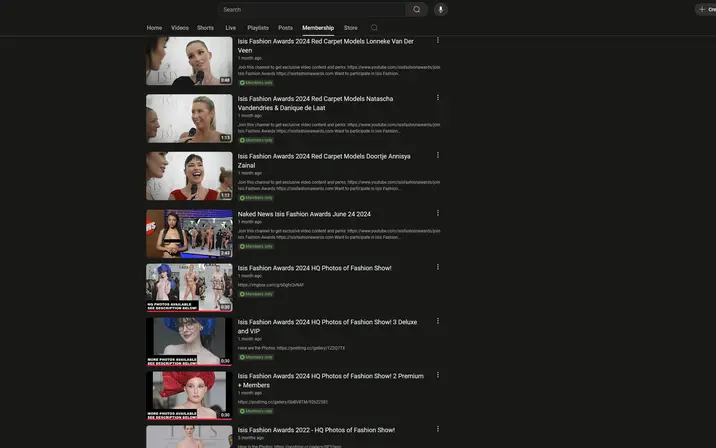Play thumbnail of 2 Premium + Members video

point(189,395)
